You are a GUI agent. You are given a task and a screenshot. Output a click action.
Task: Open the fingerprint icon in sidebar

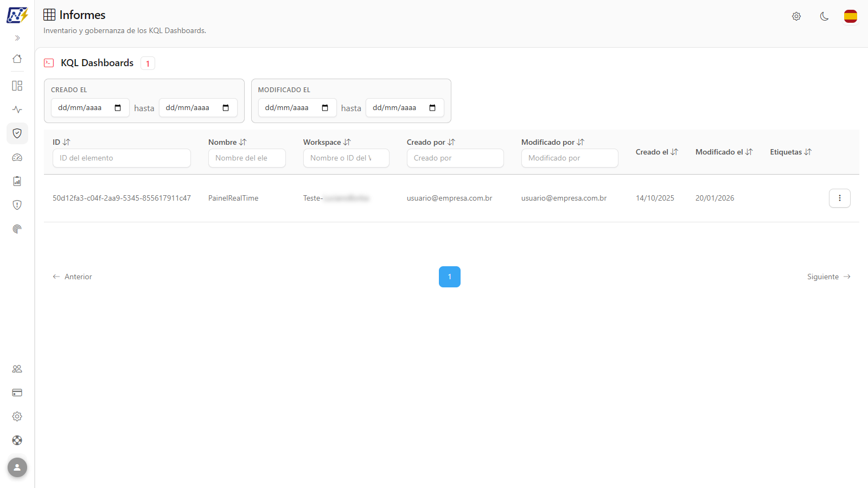[x=17, y=229]
